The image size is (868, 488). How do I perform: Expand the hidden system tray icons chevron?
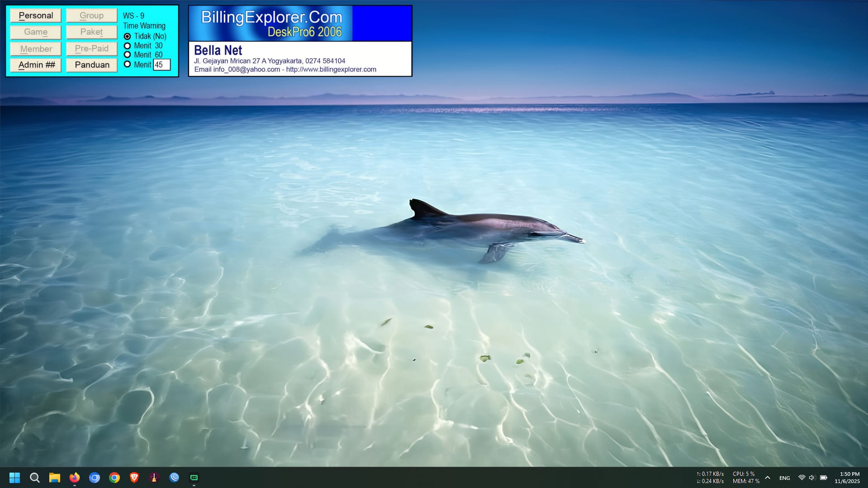pos(768,478)
